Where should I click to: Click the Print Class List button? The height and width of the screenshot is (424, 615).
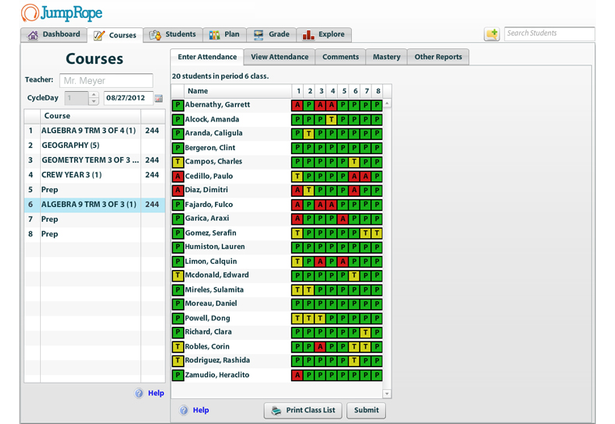(303, 410)
